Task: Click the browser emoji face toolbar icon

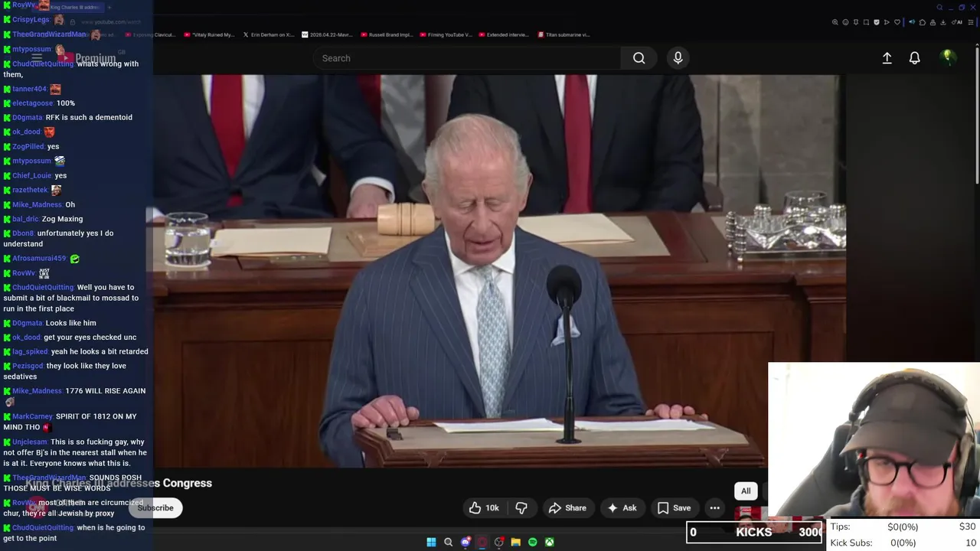Action: pos(845,22)
